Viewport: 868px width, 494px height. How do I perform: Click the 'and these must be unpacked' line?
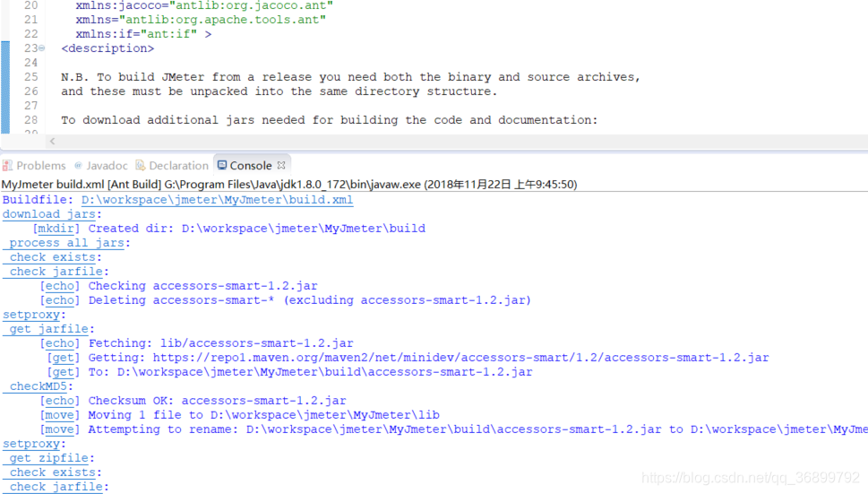[x=279, y=91]
